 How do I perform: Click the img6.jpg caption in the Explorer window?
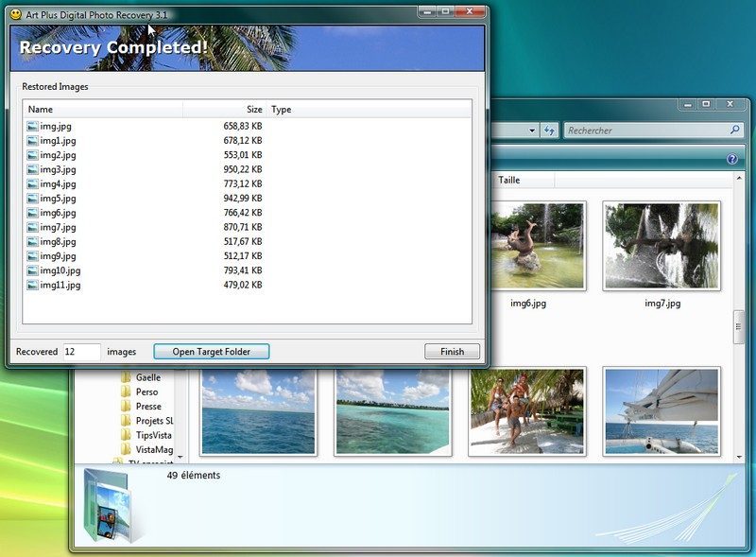[x=528, y=304]
